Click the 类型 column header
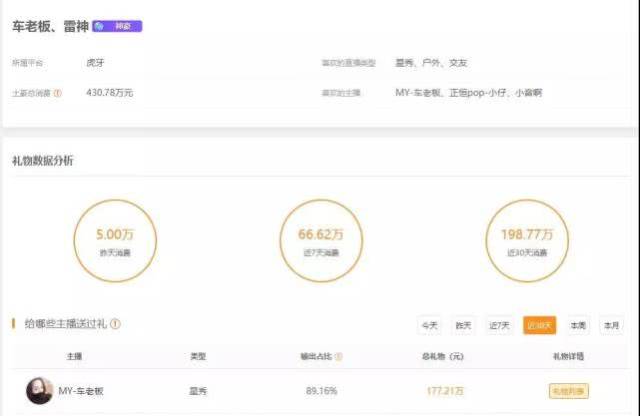The height and width of the screenshot is (416, 640). tap(198, 356)
